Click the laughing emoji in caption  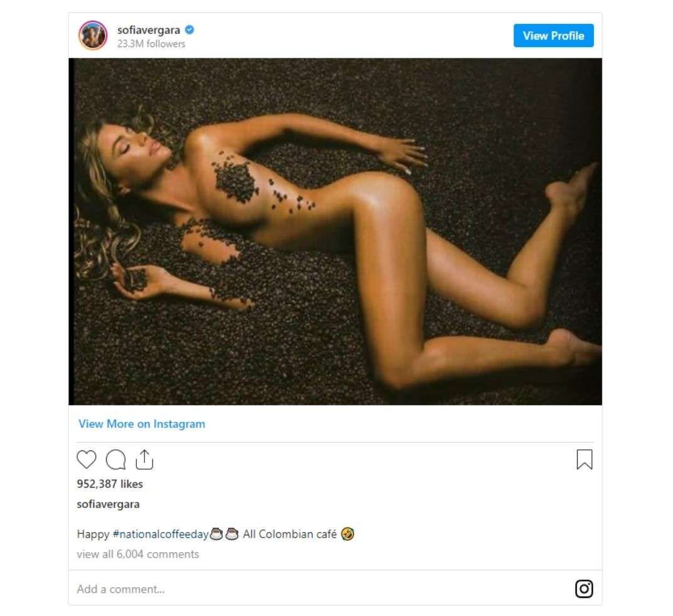348,534
